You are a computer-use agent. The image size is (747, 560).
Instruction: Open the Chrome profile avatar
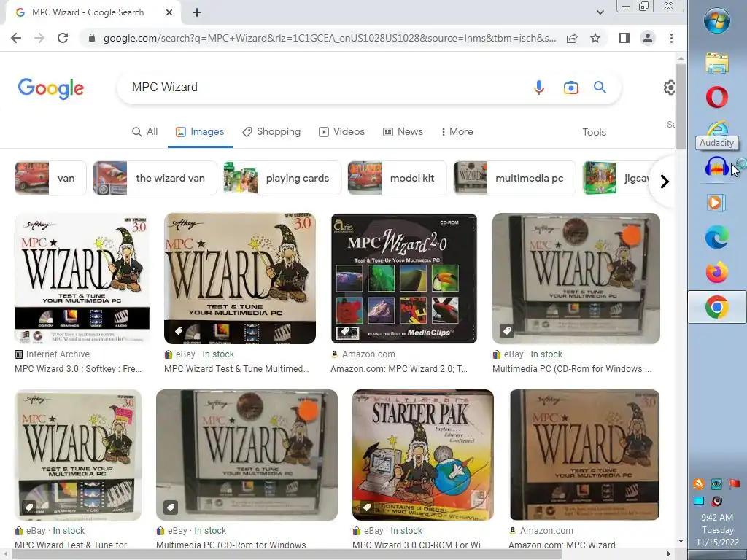648,38
